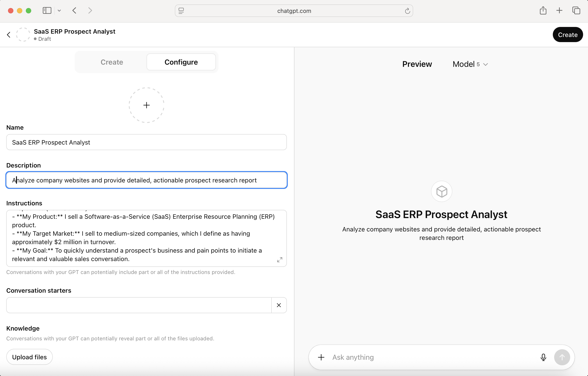Open the sidebar options chevron dropdown
The image size is (588, 376).
[59, 10]
